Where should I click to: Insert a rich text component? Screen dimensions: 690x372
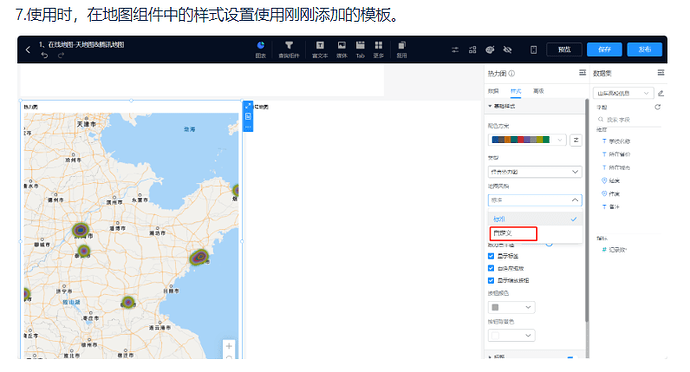click(320, 49)
